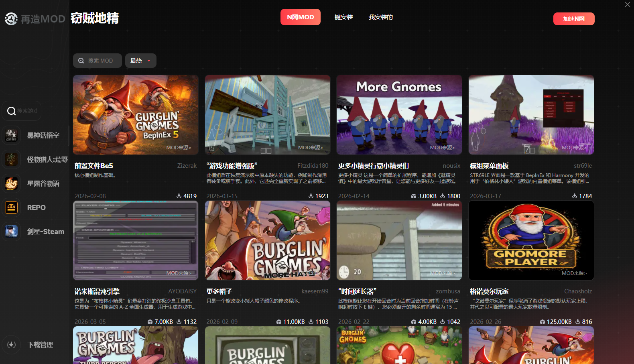
Task: Expand MOD来源 on the Gnomore Player card
Action: [x=574, y=273]
